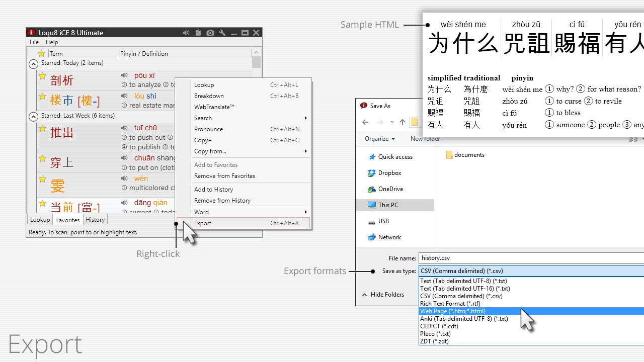The image size is (644, 362).
Task: Switch to the Favorites tab
Action: coord(68,220)
